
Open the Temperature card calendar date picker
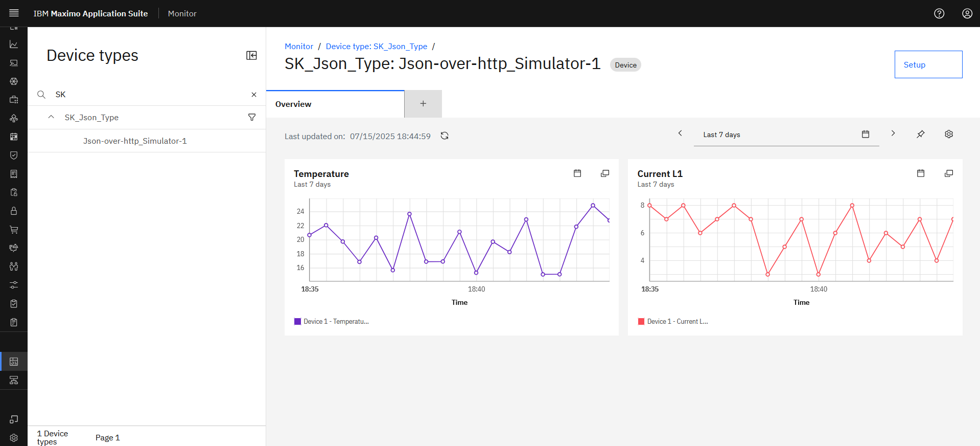[577, 173]
